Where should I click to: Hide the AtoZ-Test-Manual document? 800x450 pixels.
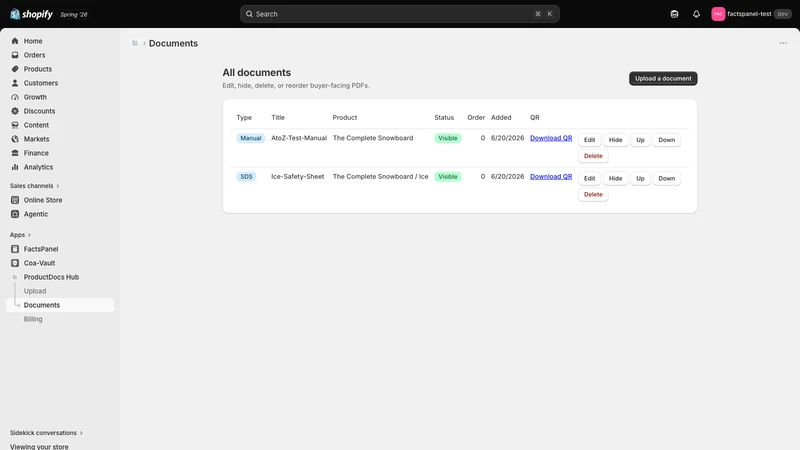615,140
